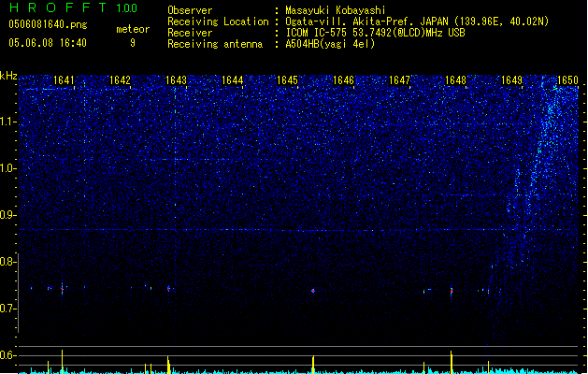Viewport: 588px width, 374px height.
Task: Click the yellow power spike near 1645
Action: [x=313, y=365]
